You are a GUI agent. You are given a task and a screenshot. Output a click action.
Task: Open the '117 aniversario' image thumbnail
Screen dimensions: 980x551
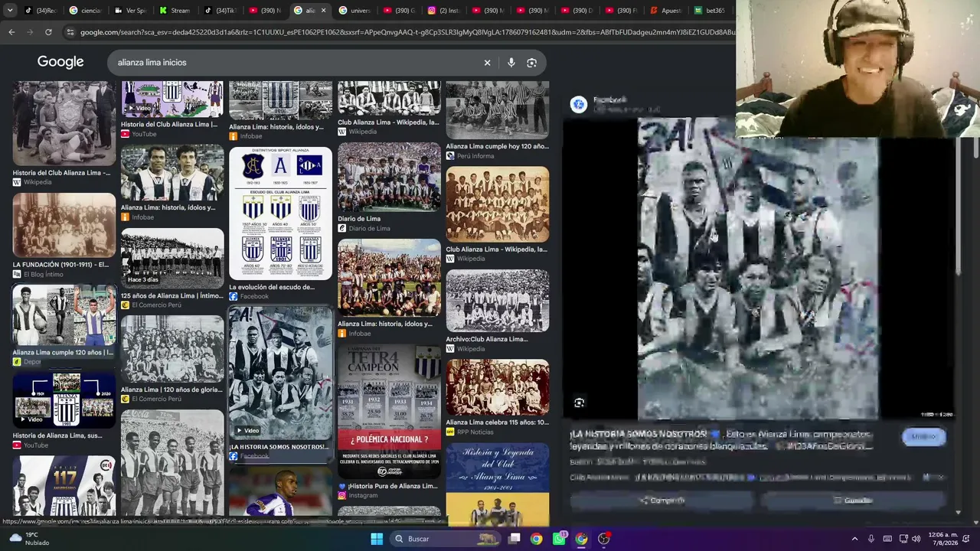pos(64,486)
